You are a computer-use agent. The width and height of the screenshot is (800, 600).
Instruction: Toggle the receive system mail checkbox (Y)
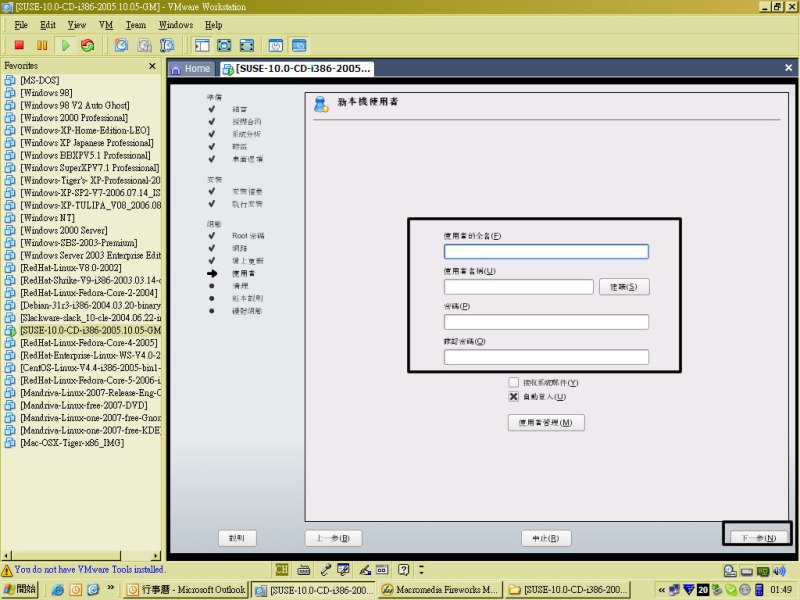tap(513, 382)
